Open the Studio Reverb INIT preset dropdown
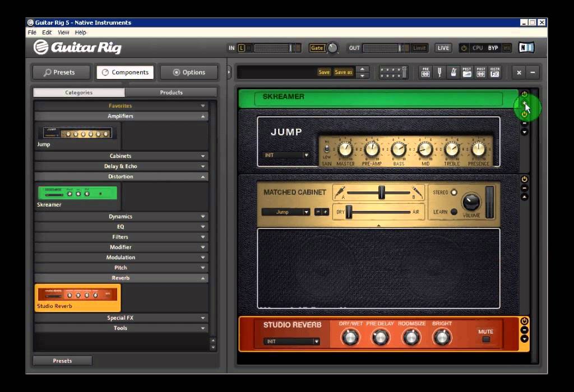The width and height of the screenshot is (574, 392). point(291,342)
